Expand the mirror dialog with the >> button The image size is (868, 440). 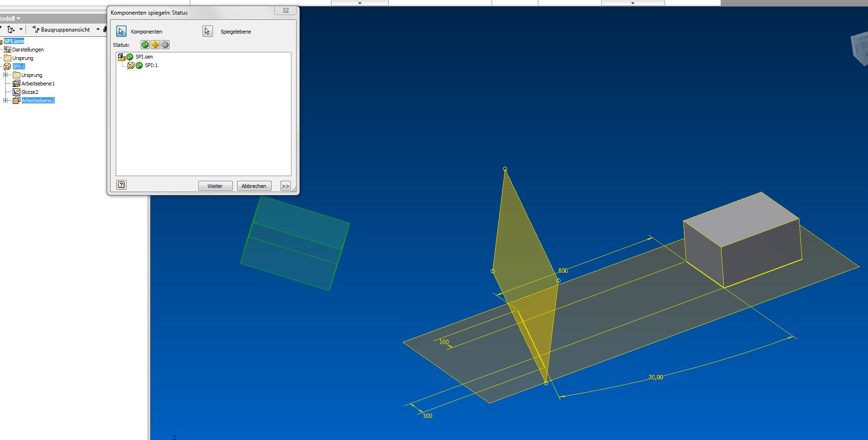point(285,186)
